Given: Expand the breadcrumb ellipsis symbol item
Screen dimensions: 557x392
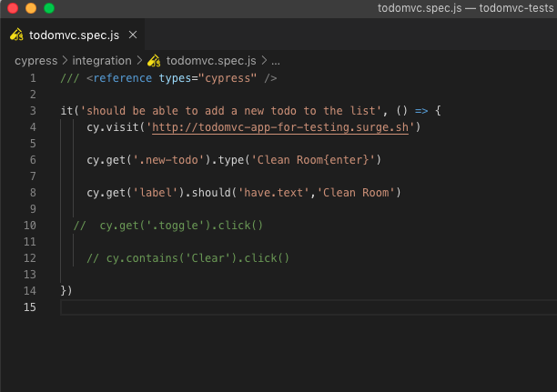Looking at the screenshot, I should click(276, 61).
